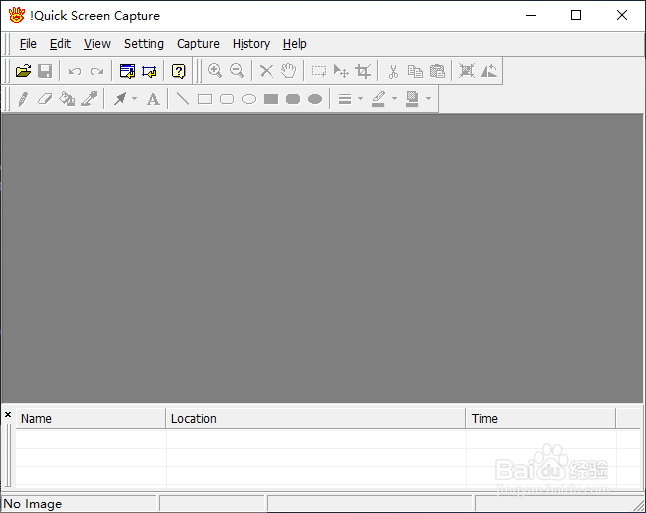Select the outlined Ellipse tool
The height and width of the screenshot is (513, 646).
pos(249,99)
